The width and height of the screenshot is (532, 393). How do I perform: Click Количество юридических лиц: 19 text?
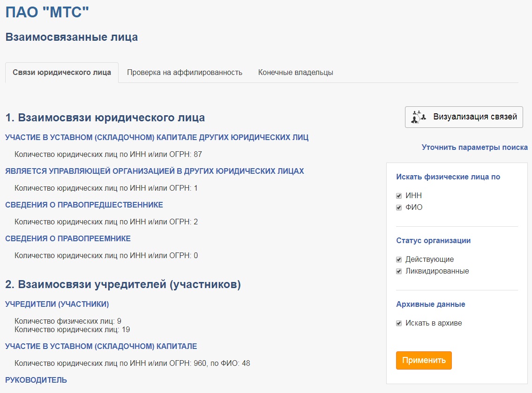(72, 330)
